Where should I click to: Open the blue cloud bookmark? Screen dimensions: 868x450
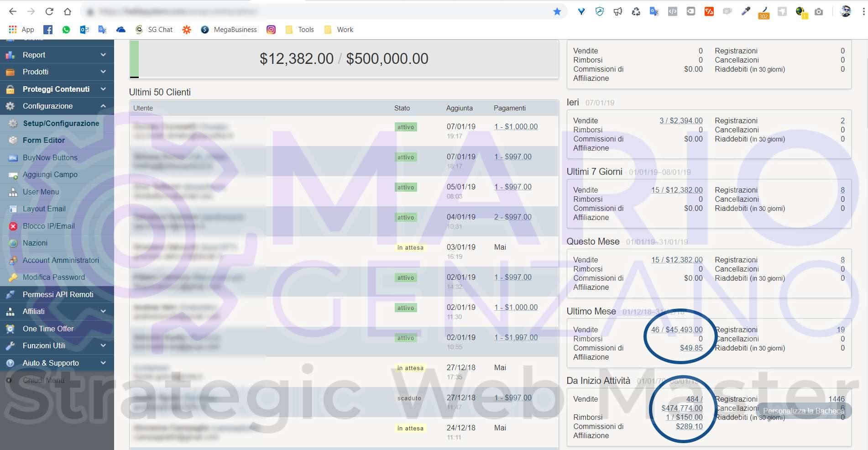[x=121, y=30]
